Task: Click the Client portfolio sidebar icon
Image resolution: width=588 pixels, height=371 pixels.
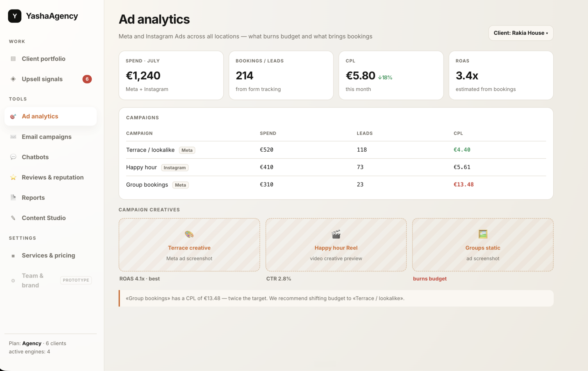Action: click(x=13, y=59)
